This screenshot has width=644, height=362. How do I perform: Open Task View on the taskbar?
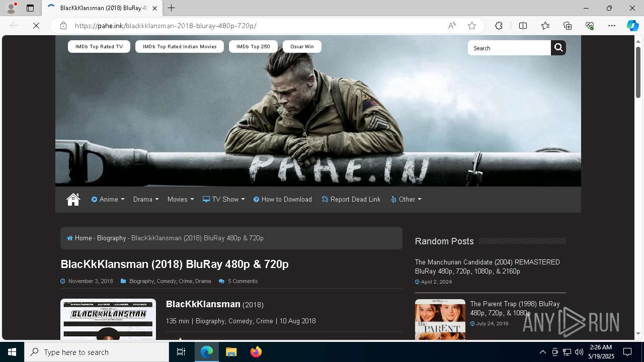[181, 352]
